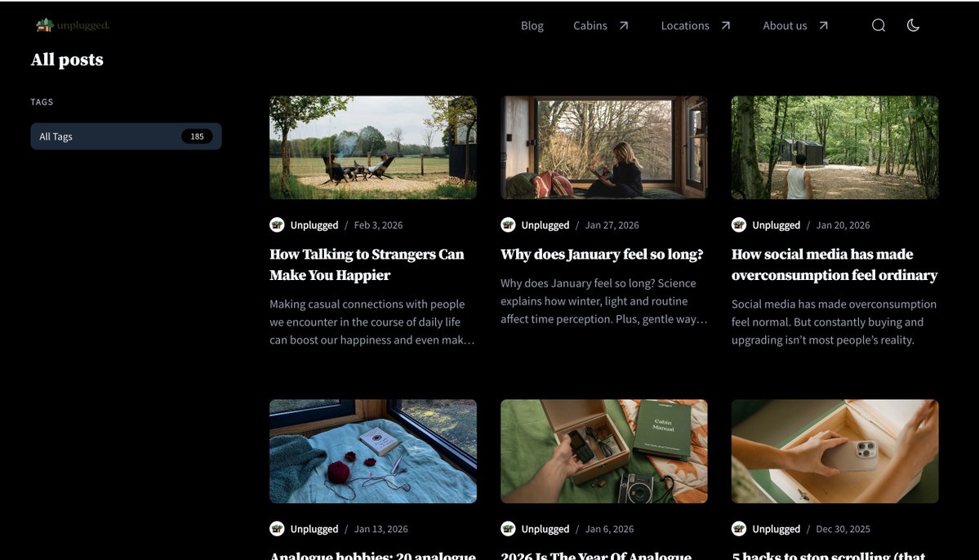
Task: Open 5 hacks to stop scrolling title
Action: click(x=829, y=555)
